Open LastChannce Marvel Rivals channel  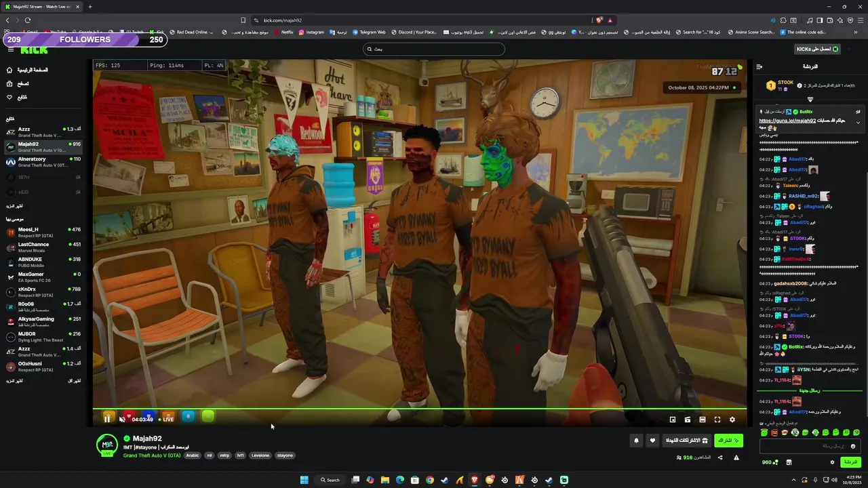[43, 247]
